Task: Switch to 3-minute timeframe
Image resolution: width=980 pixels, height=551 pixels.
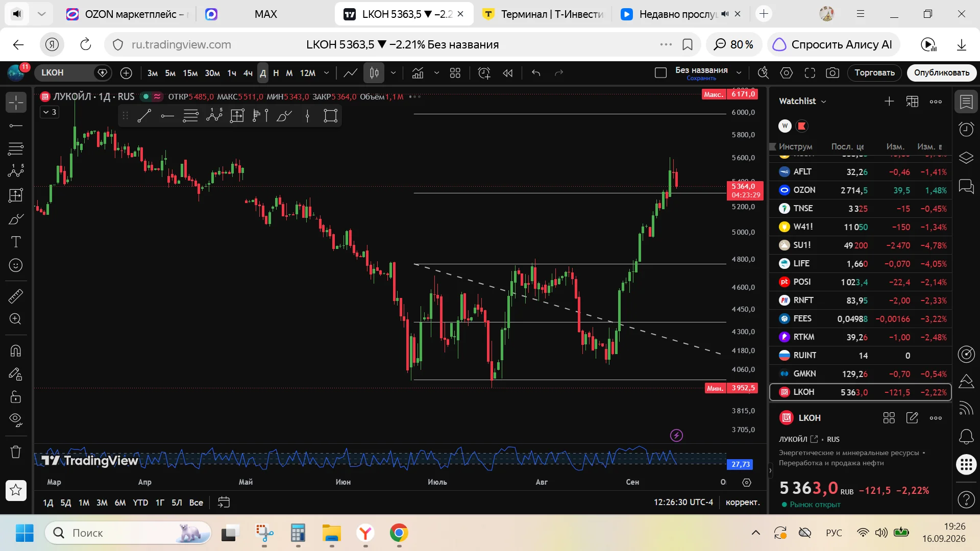Action: pyautogui.click(x=153, y=73)
